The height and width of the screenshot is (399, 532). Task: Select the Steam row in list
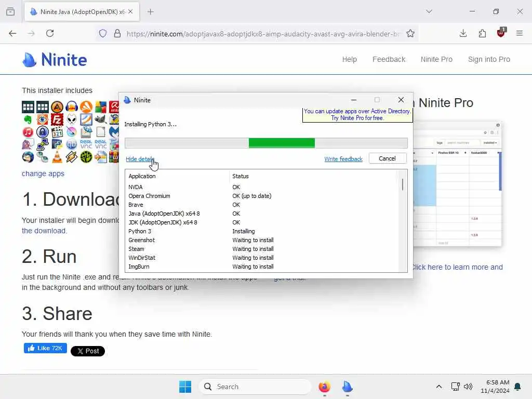(x=261, y=249)
